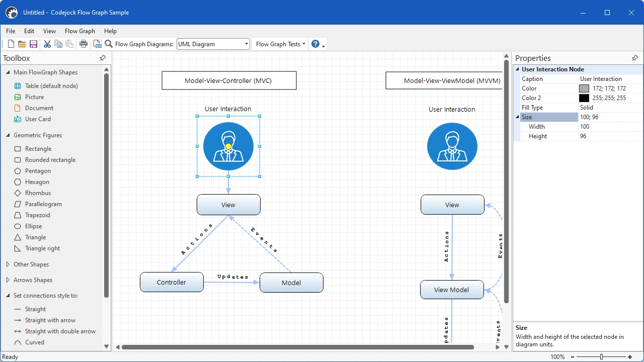Select the Controller node in the MVC diagram

pyautogui.click(x=172, y=283)
